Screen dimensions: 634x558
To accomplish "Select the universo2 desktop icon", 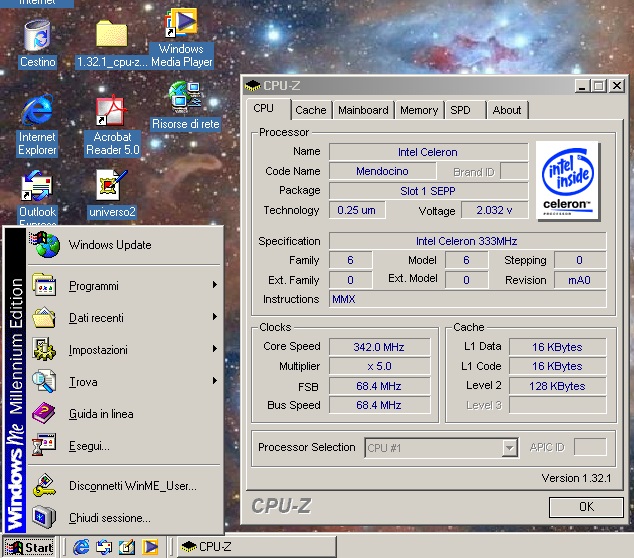I will 111,186.
